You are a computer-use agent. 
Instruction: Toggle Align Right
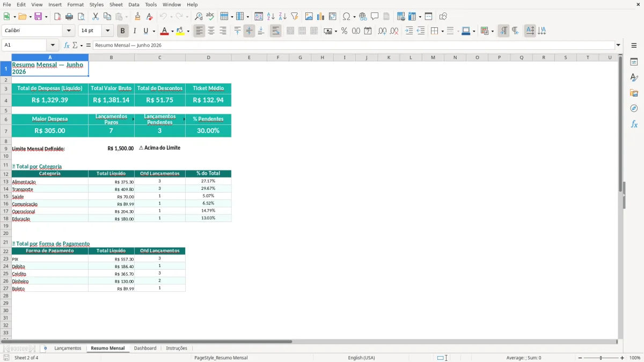(x=223, y=31)
